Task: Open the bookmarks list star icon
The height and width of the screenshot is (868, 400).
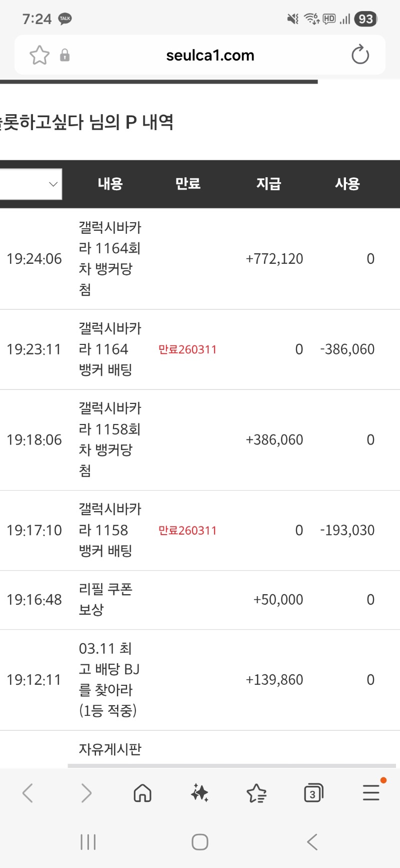Action: 256,793
